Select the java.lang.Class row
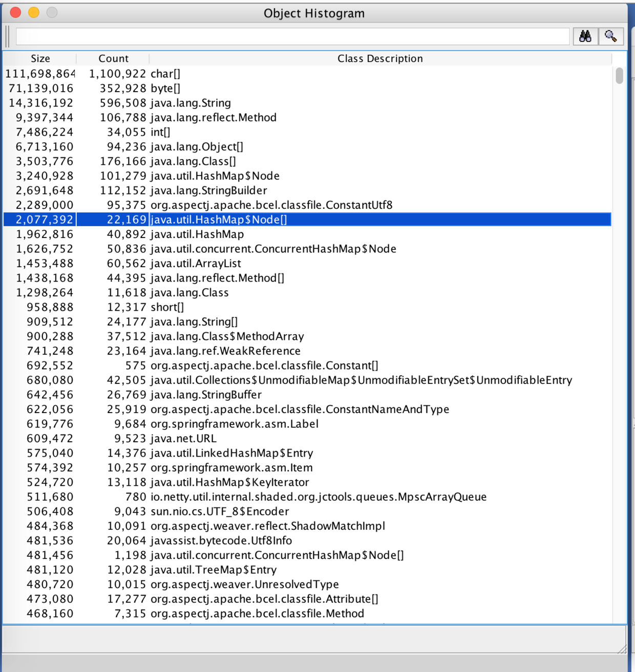 (307, 292)
